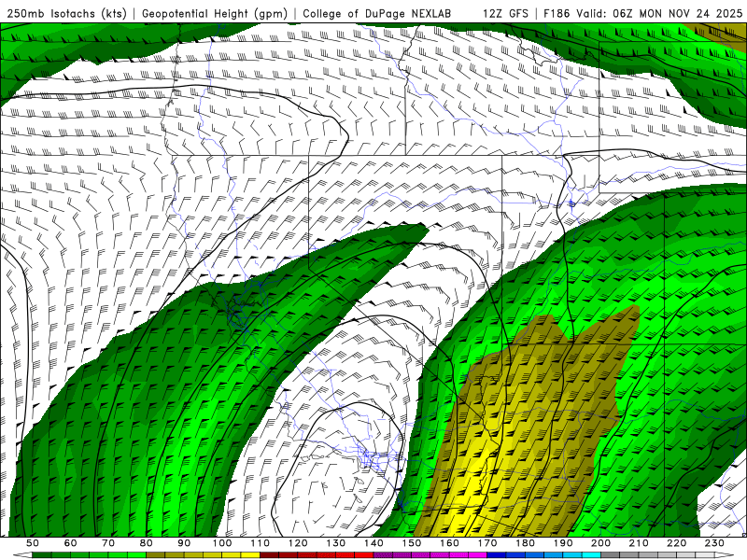Click the right arrow end of the colorbar
Viewport: 747px width, 560px height.
point(725,555)
